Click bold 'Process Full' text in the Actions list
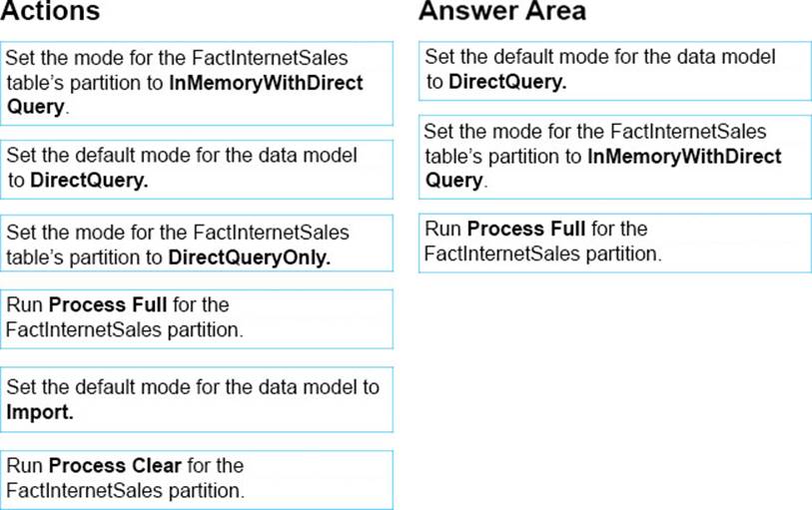812x510 pixels. tap(108, 304)
